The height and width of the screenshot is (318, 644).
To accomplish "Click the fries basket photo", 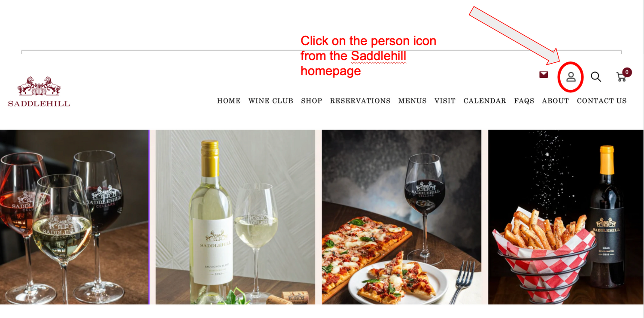I will pyautogui.click(x=565, y=217).
